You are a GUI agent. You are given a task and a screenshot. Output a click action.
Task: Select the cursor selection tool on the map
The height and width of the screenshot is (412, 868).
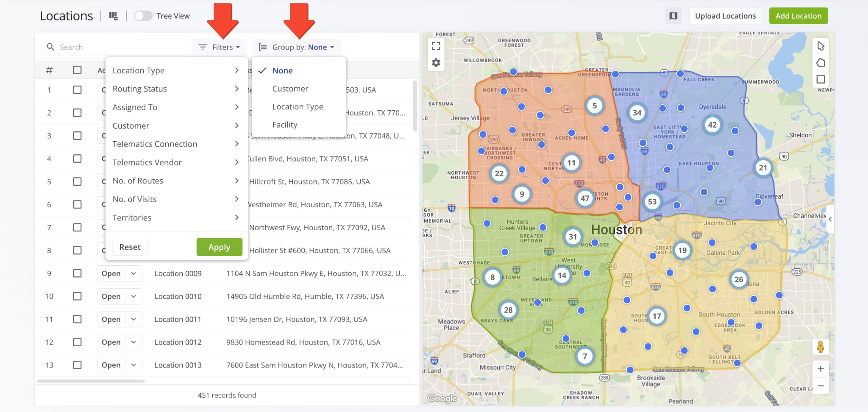821,45
